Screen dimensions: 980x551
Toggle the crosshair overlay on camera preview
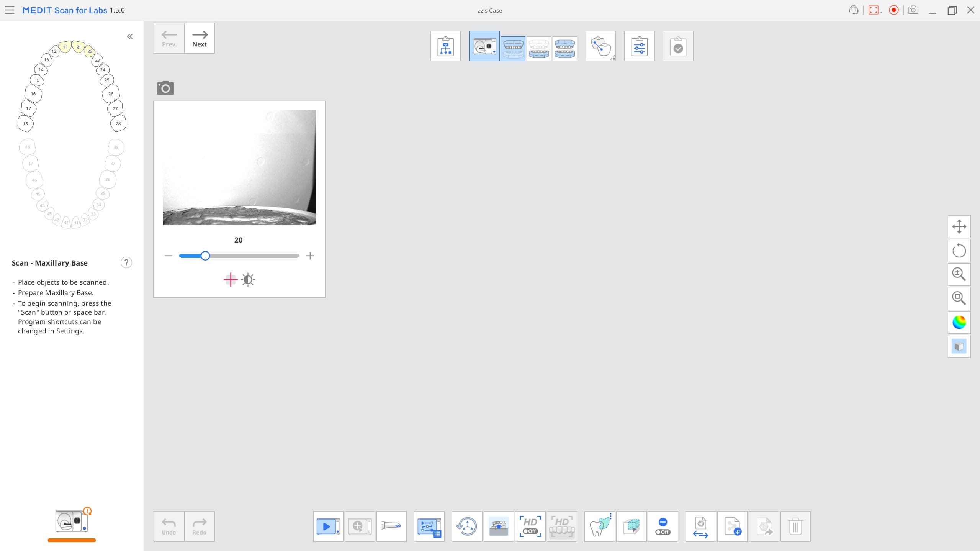pyautogui.click(x=230, y=280)
